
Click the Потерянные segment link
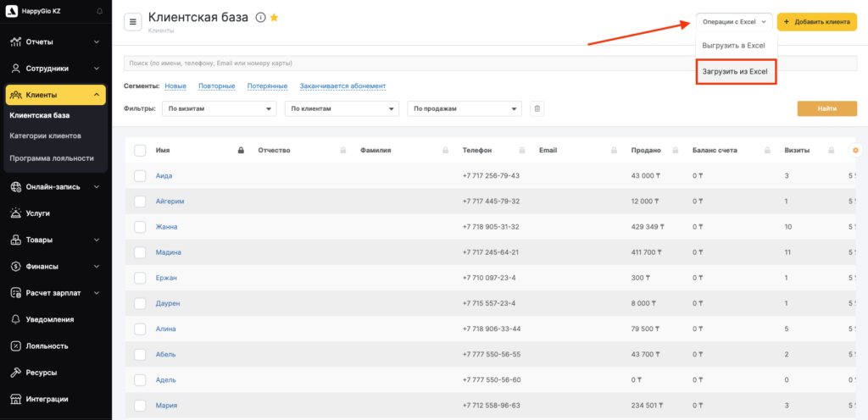point(267,86)
